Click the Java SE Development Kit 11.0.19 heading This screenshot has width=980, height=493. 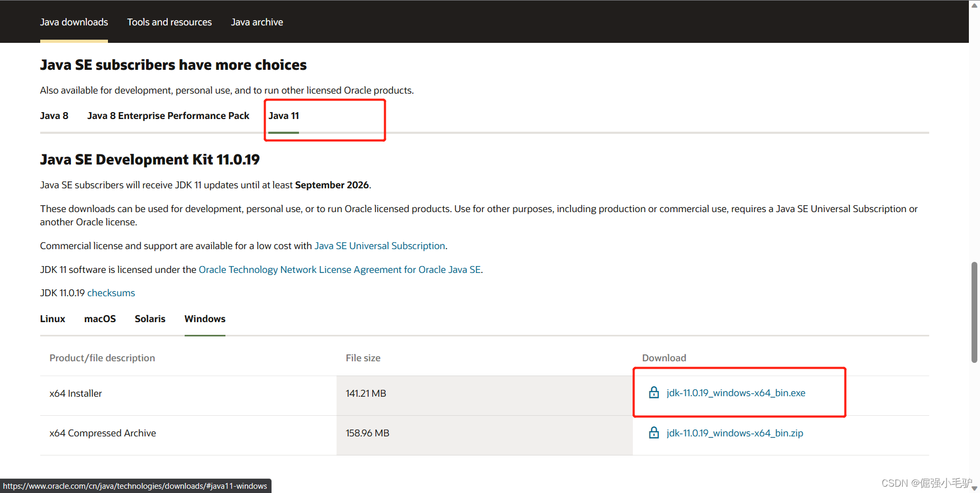click(x=150, y=159)
